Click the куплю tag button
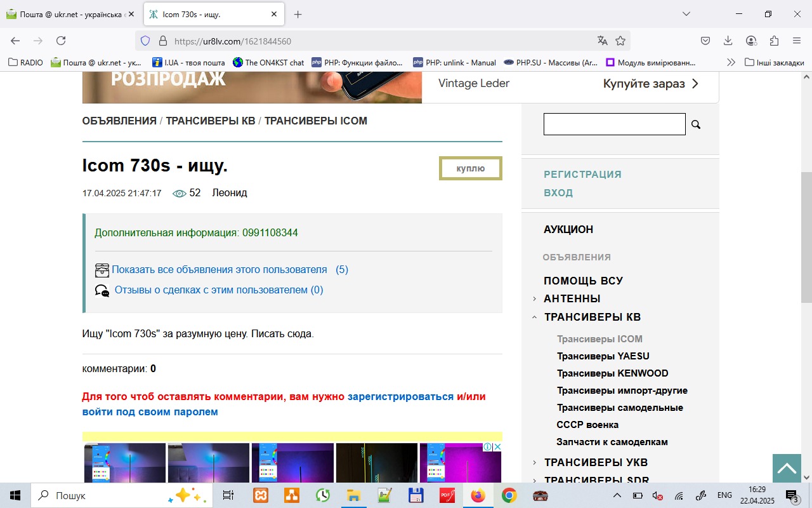The width and height of the screenshot is (812, 508). click(471, 168)
